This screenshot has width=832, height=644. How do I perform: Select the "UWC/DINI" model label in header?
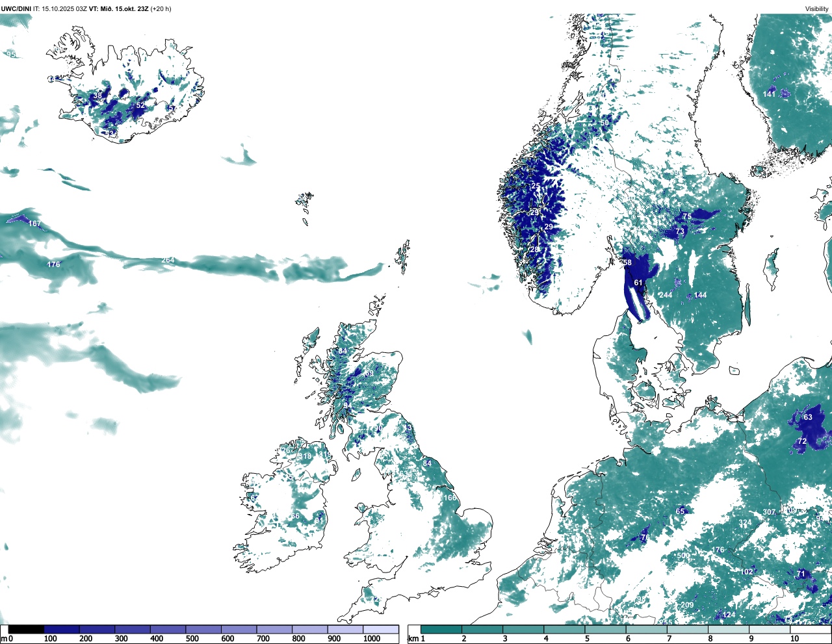15,8
